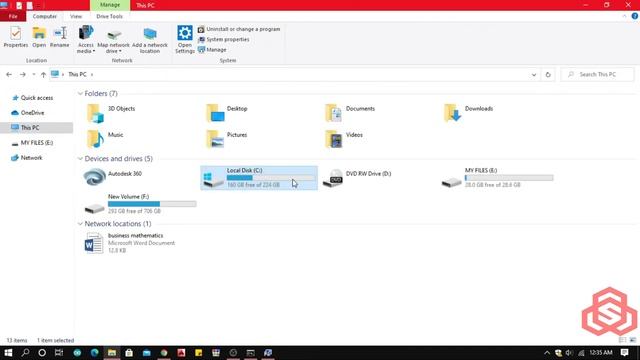The image size is (640, 360).
Task: Click This PC in address bar
Action: pyautogui.click(x=77, y=75)
